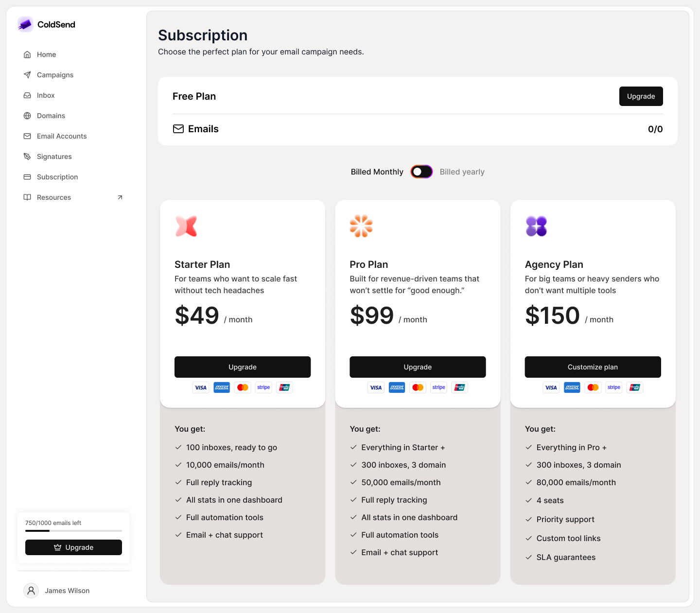The width and height of the screenshot is (700, 613).
Task: Select the Billed Monthly label
Action: (377, 172)
